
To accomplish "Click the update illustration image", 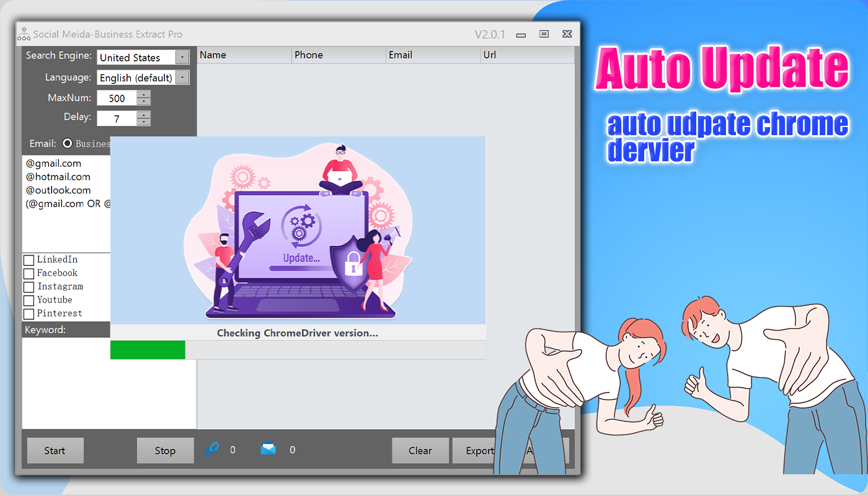I will [x=298, y=230].
